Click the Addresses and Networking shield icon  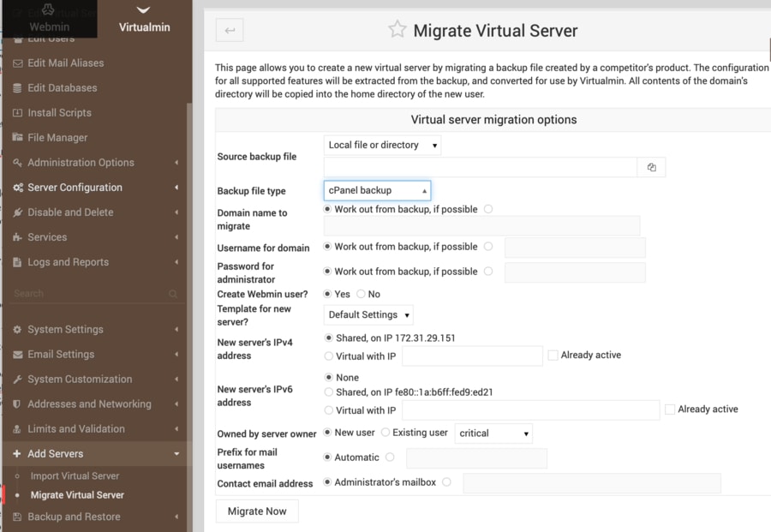click(17, 404)
